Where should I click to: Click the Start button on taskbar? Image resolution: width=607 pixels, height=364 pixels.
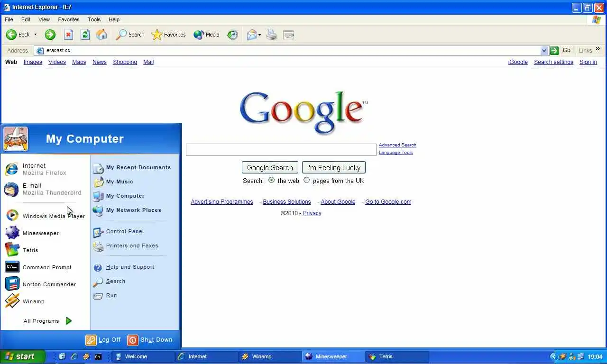click(x=23, y=356)
